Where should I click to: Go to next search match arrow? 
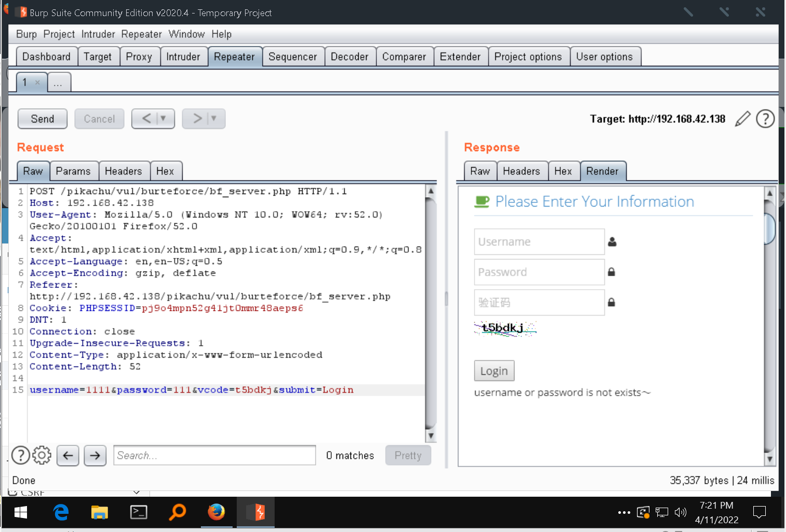[95, 456]
